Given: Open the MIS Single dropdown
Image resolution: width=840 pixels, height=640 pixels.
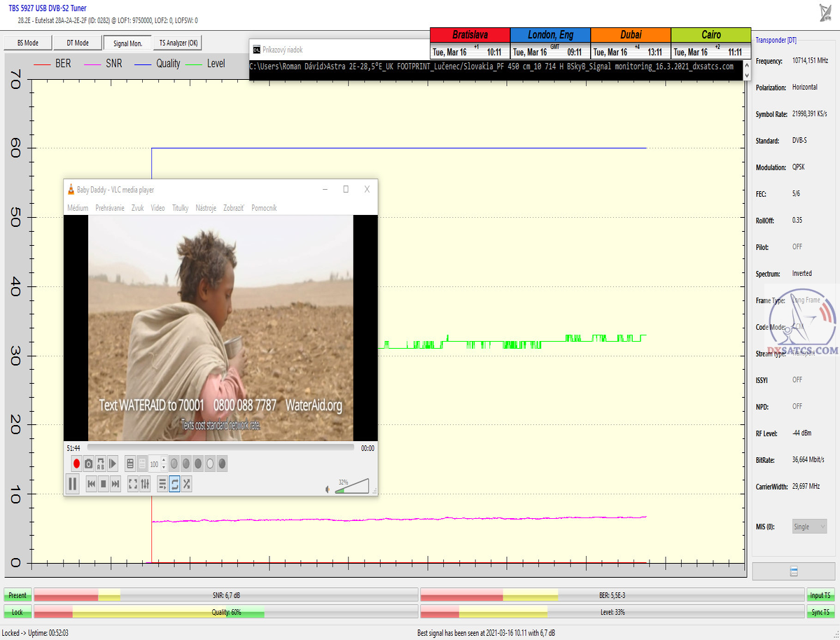Looking at the screenshot, I should pyautogui.click(x=809, y=527).
